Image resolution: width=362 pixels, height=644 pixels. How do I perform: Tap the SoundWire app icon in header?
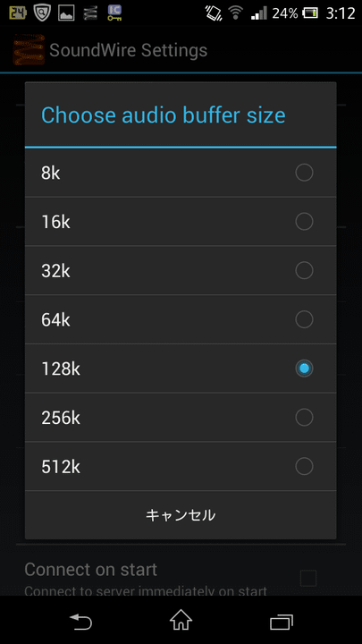(29, 50)
